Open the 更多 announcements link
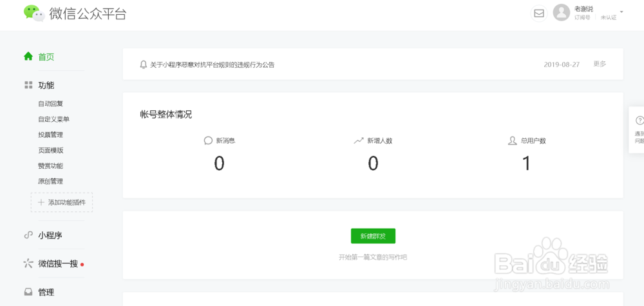The height and width of the screenshot is (306, 644). pyautogui.click(x=600, y=64)
